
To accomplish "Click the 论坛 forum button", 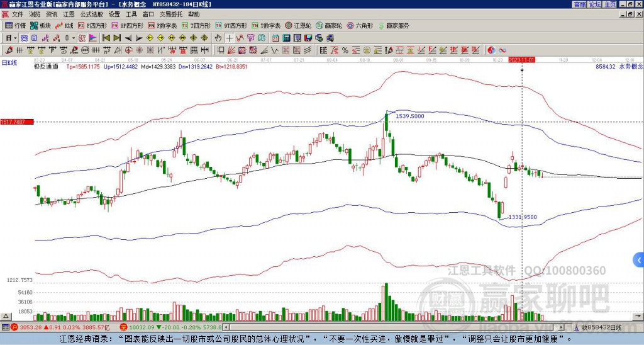I will click(594, 4).
